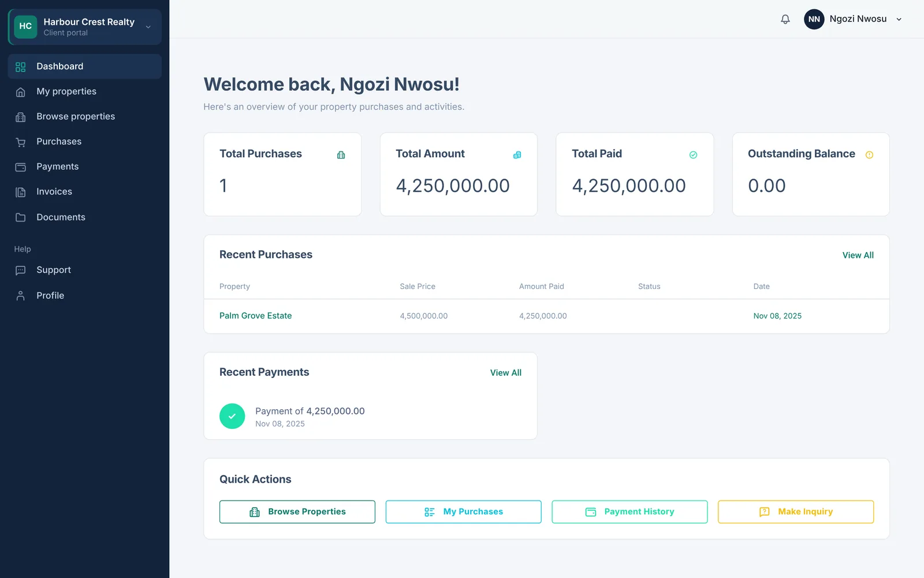Image resolution: width=924 pixels, height=578 pixels.
Task: Open Browse properties from the sidebar
Action: coord(85,116)
